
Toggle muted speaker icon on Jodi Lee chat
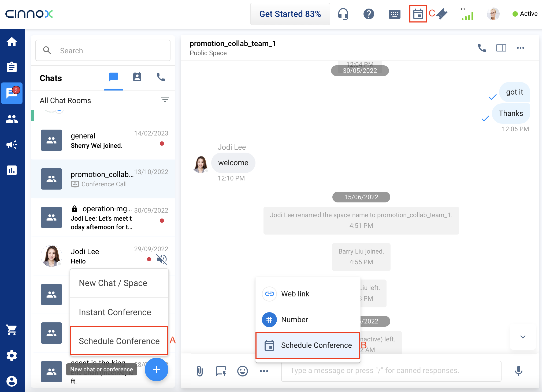(162, 259)
